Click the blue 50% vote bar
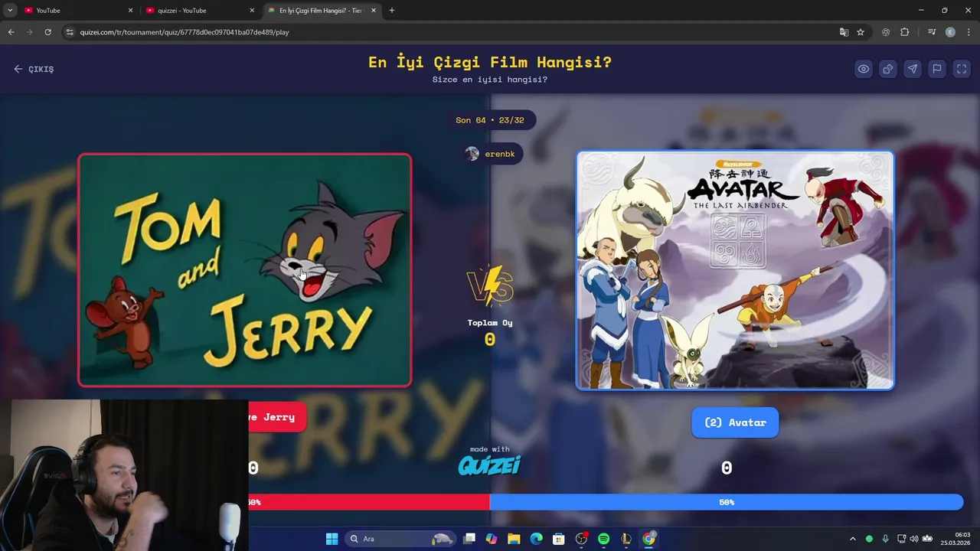The image size is (980, 551). tap(727, 502)
